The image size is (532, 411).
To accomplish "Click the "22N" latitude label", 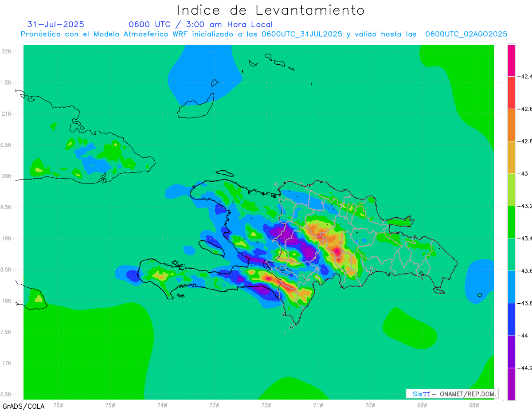I will pyautogui.click(x=7, y=51).
